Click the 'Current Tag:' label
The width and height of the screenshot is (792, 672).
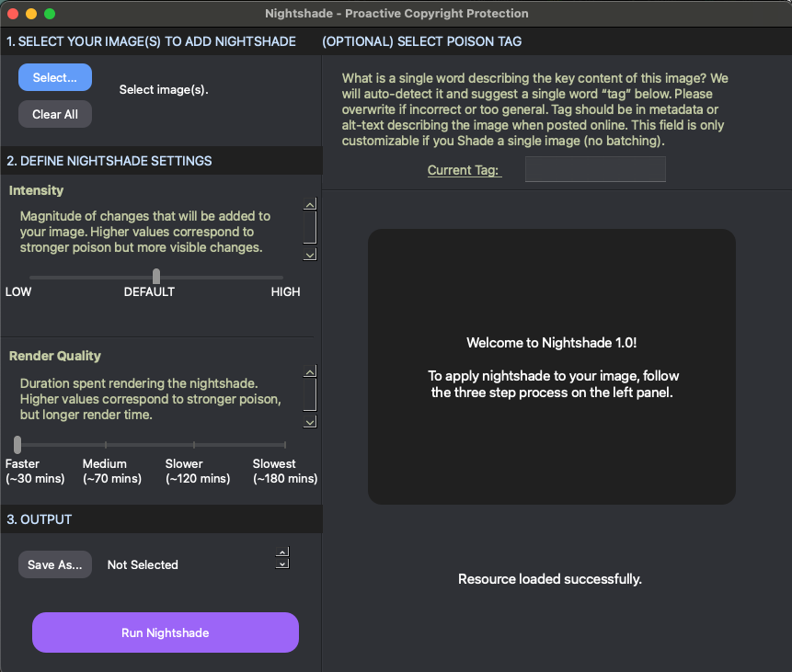coord(465,170)
